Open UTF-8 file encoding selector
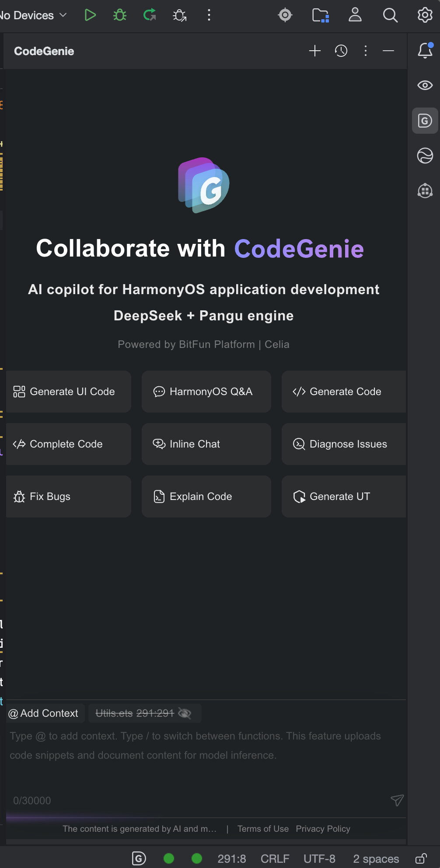Image resolution: width=440 pixels, height=868 pixels. (319, 859)
